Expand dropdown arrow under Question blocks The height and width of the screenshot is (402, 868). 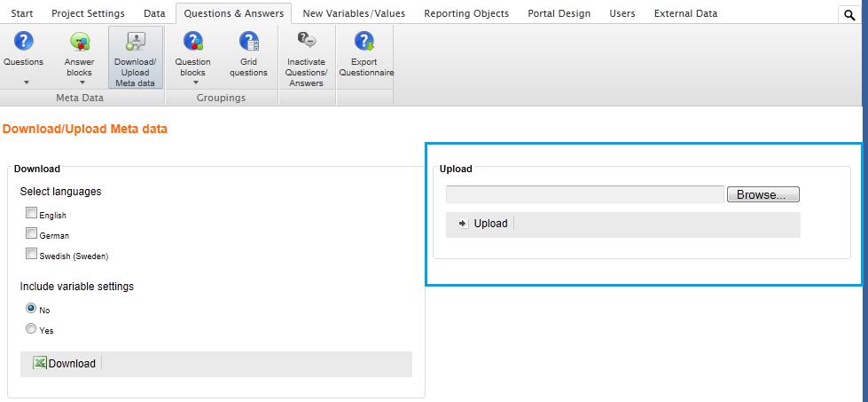click(195, 83)
